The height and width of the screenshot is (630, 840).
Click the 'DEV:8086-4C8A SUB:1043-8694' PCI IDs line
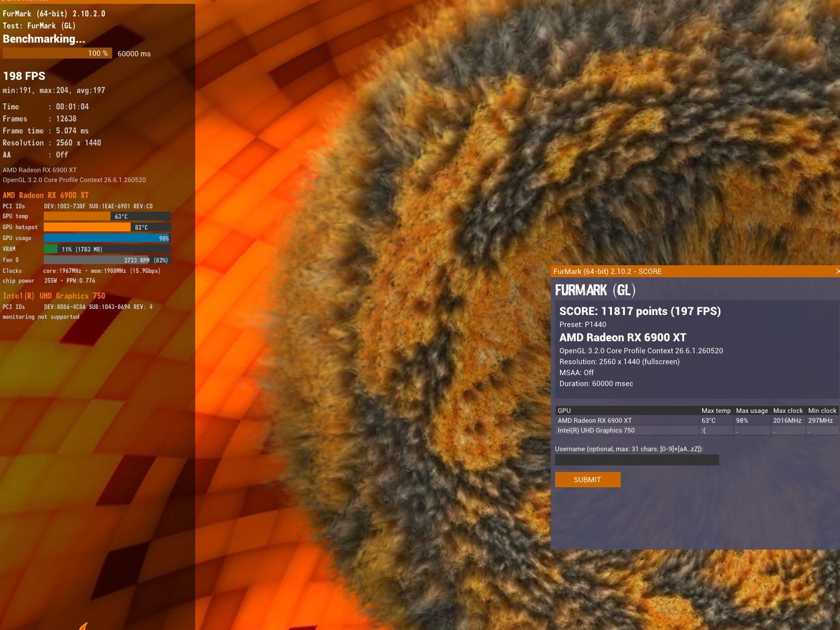(x=98, y=307)
